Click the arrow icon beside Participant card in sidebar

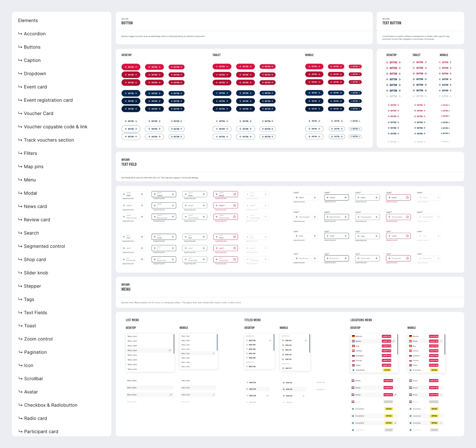tap(20, 431)
